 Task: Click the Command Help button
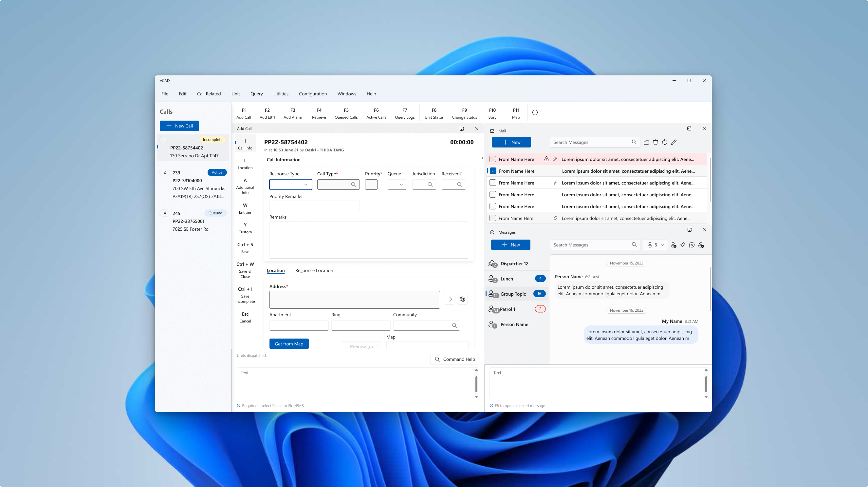[x=454, y=359]
